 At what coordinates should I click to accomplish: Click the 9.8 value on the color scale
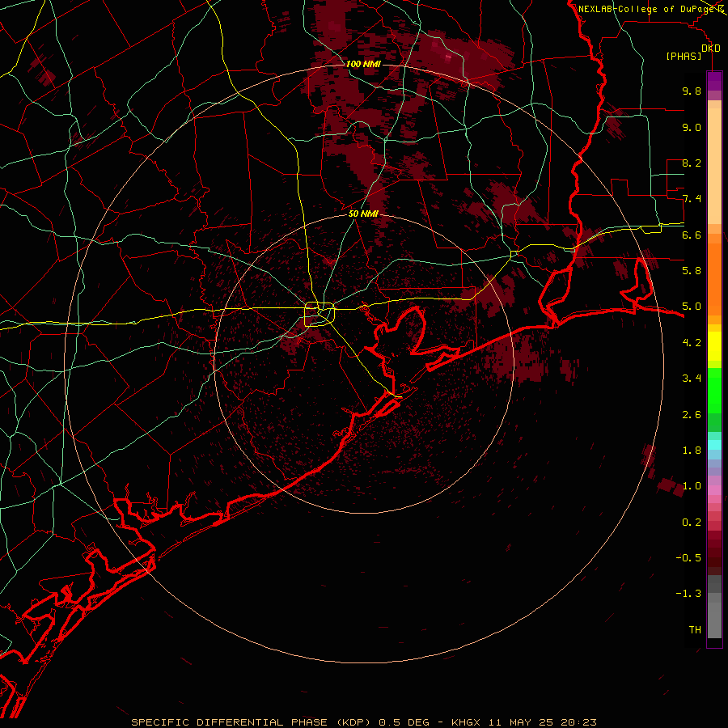[692, 91]
